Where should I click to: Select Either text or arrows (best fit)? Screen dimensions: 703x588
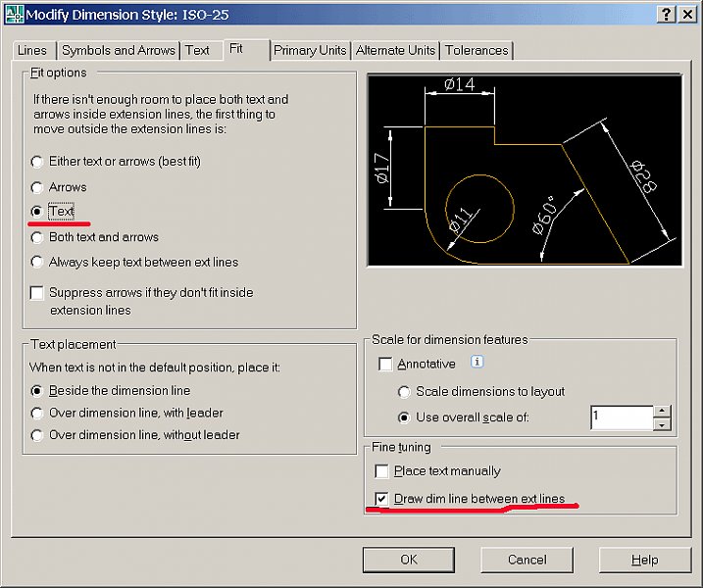36,162
